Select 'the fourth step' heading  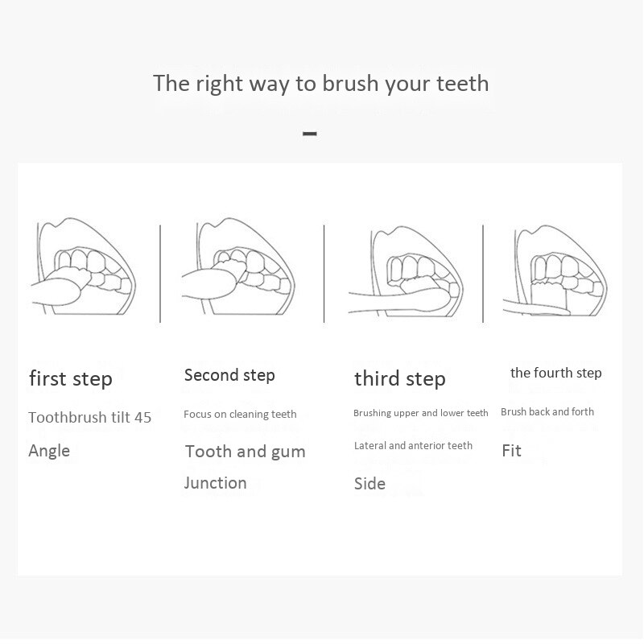556,374
